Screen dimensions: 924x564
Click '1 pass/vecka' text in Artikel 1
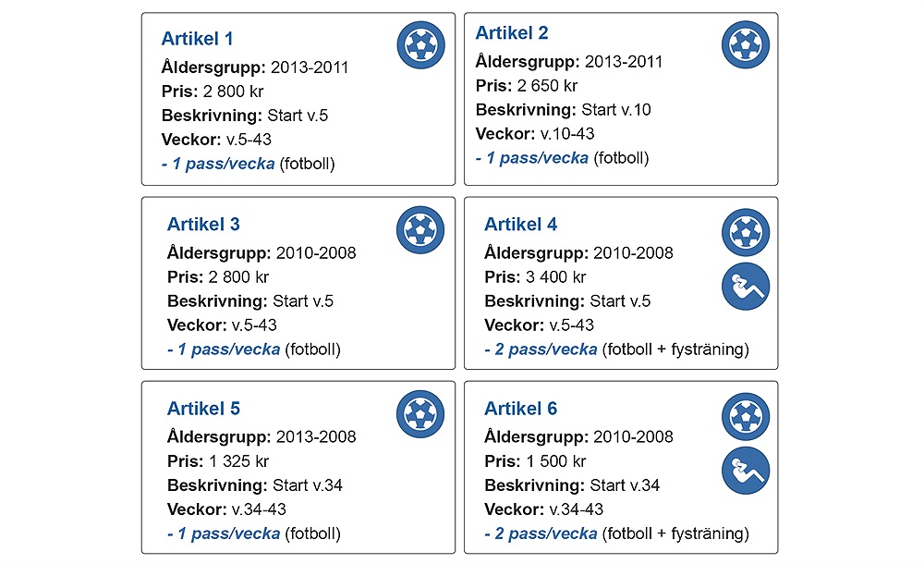tap(224, 164)
